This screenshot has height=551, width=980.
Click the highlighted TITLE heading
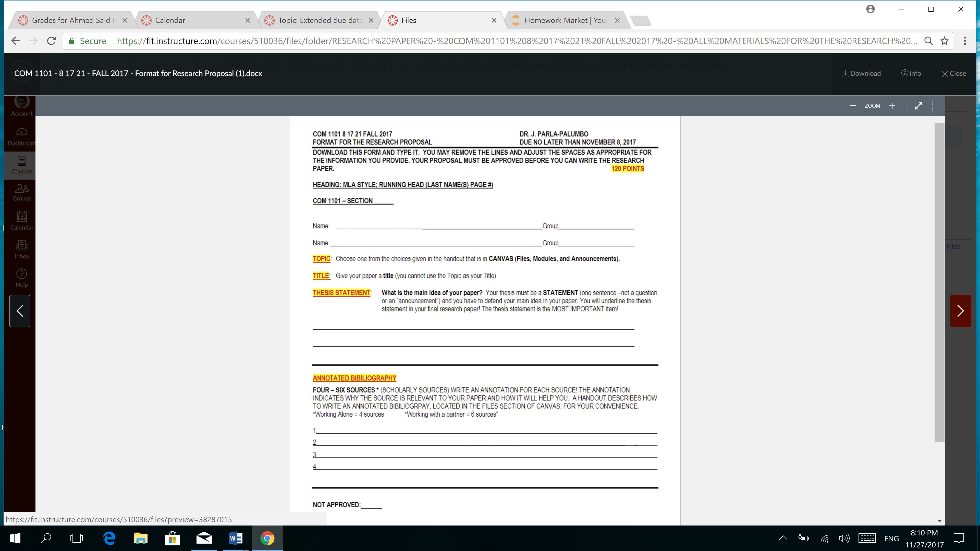click(x=321, y=276)
